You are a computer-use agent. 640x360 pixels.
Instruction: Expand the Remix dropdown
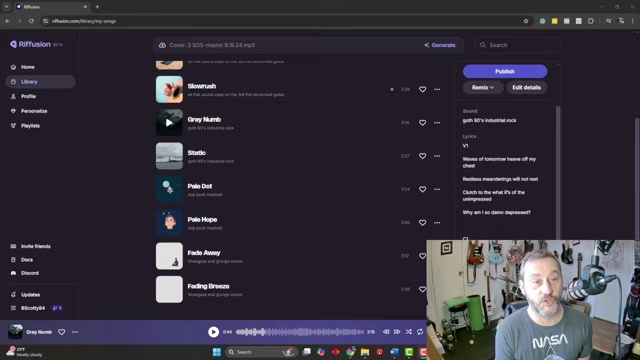point(482,87)
